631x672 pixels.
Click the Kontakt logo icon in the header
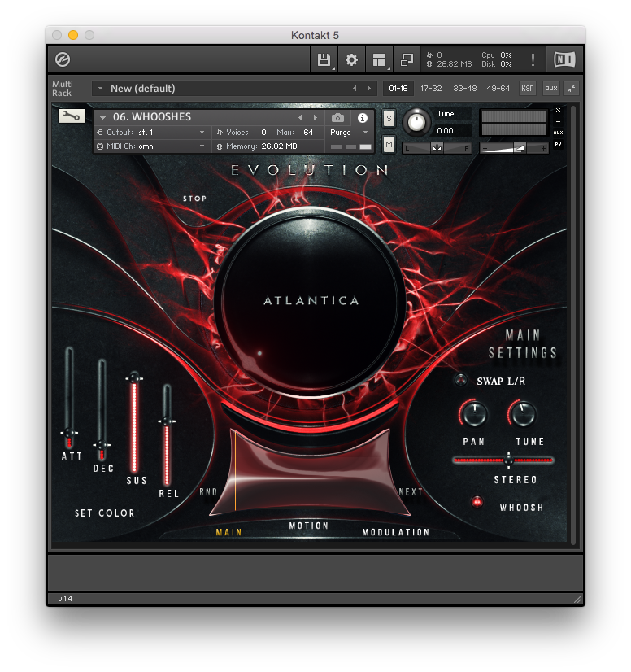tap(63, 59)
